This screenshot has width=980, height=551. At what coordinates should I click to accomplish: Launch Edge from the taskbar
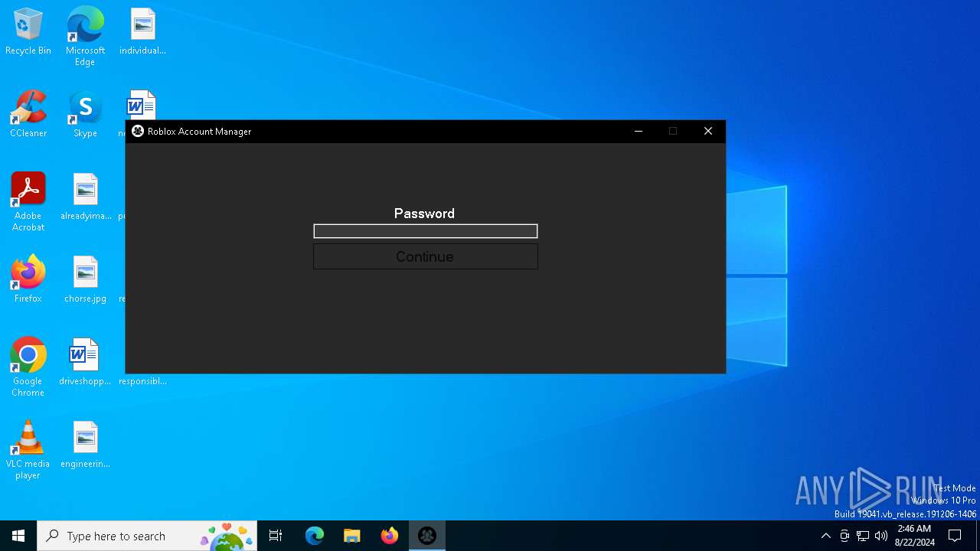point(314,536)
